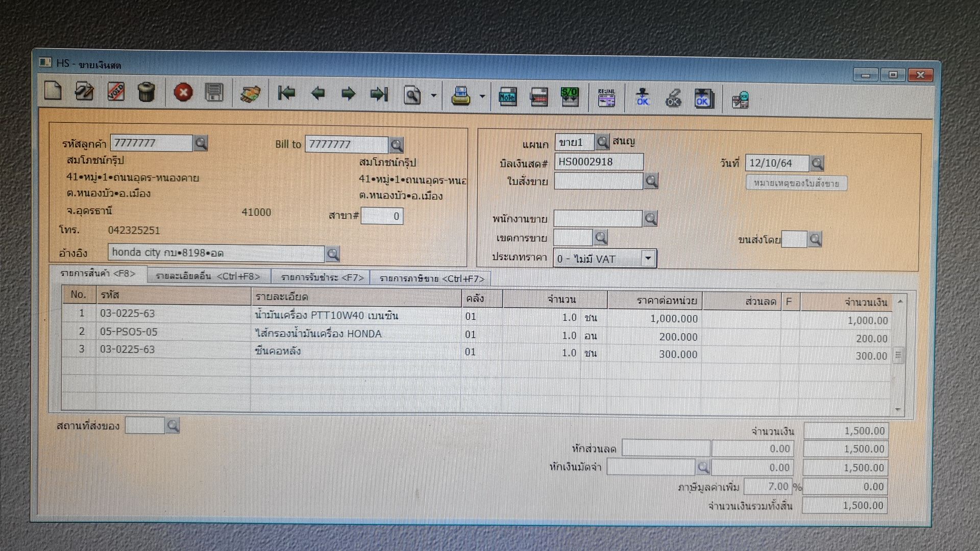The width and height of the screenshot is (980, 551).
Task: Click the trash can delete icon
Action: pyautogui.click(x=146, y=92)
